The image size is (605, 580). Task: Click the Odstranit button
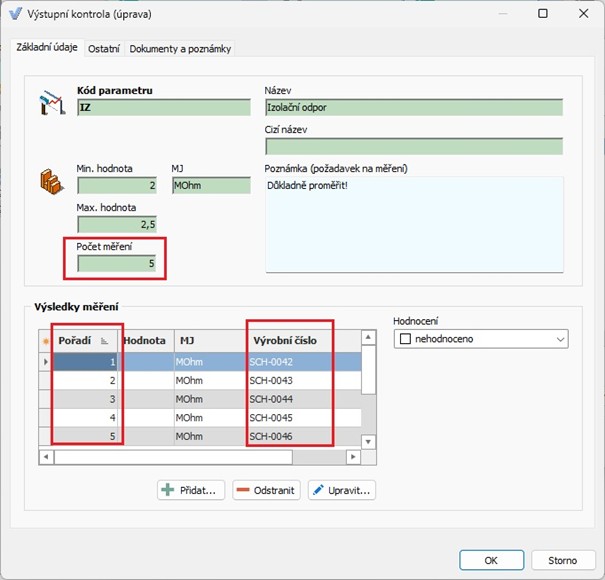point(266,490)
